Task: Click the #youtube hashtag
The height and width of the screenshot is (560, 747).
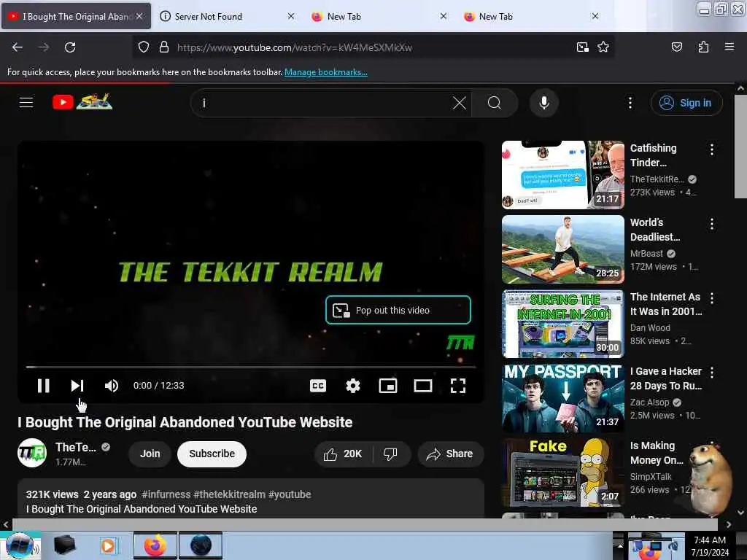Action: (x=290, y=495)
